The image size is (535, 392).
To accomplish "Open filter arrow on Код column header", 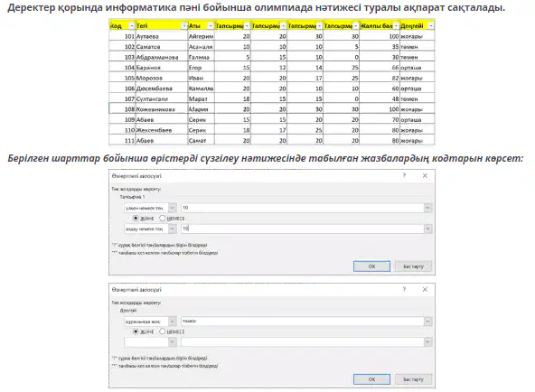I will (x=131, y=26).
